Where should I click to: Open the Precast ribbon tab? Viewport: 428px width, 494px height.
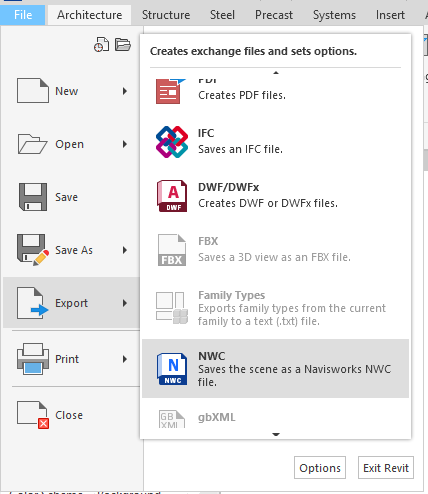[x=274, y=15]
